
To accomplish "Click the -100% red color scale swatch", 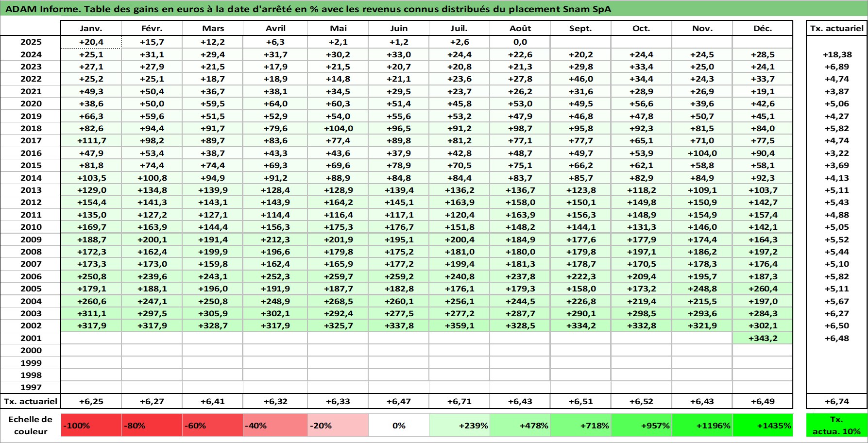I will point(91,426).
